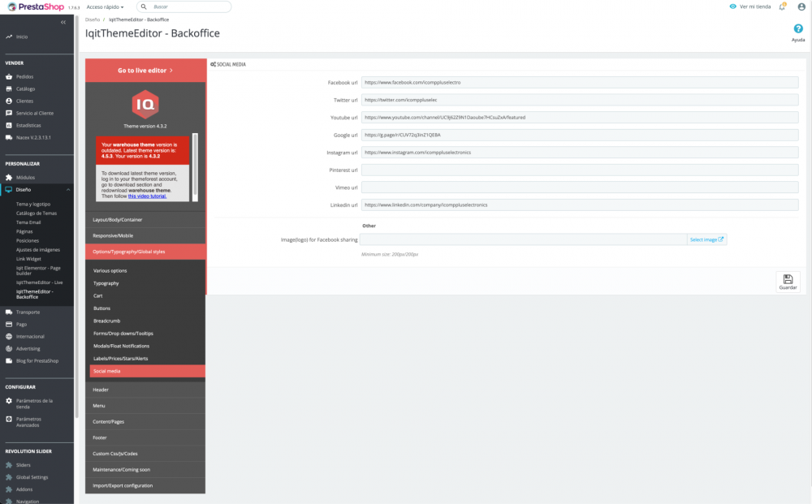Collapse Options/Typography/Global styles section
812x504 pixels.
145,252
